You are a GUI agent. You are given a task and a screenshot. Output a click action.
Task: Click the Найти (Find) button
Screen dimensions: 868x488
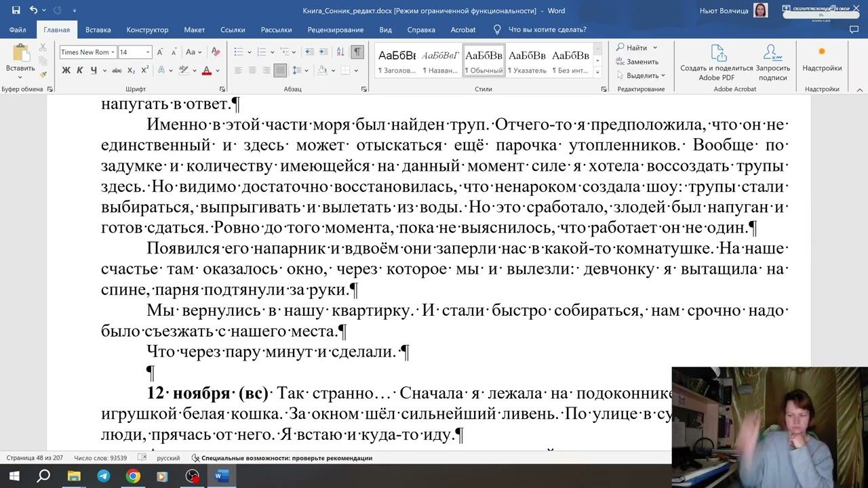point(632,48)
